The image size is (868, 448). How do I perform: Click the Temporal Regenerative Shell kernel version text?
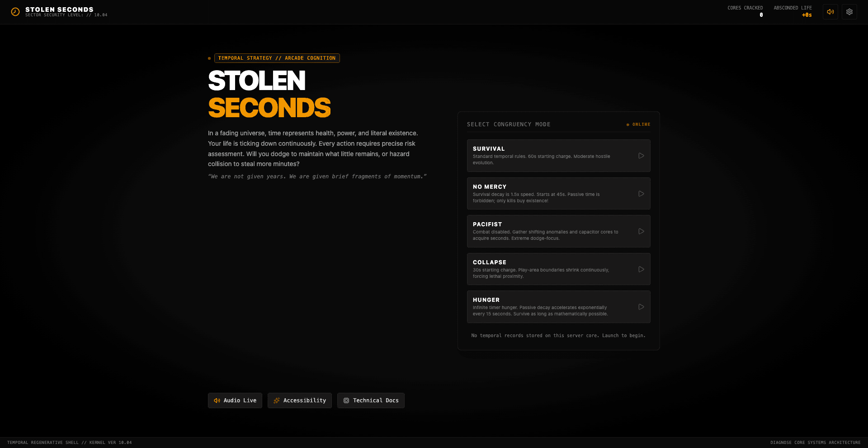coord(70,443)
